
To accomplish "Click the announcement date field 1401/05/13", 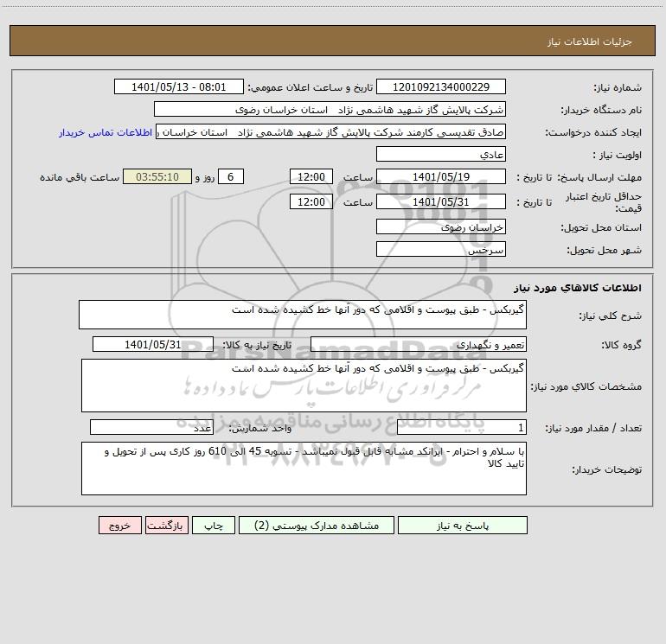I will (x=179, y=86).
